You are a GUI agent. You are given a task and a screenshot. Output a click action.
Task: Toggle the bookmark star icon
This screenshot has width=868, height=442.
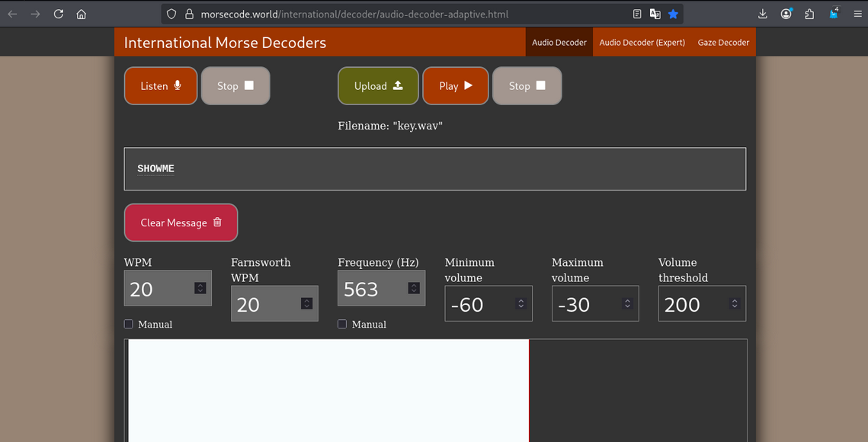pos(673,14)
